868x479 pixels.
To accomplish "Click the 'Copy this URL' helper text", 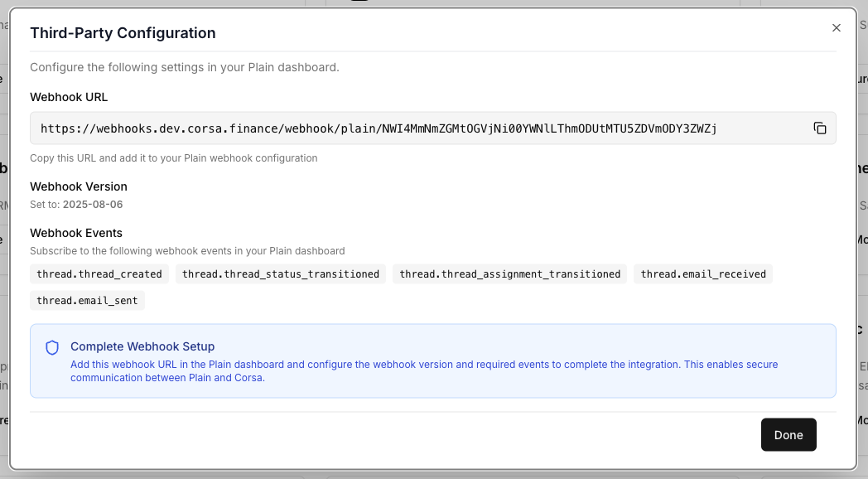I will (x=174, y=158).
